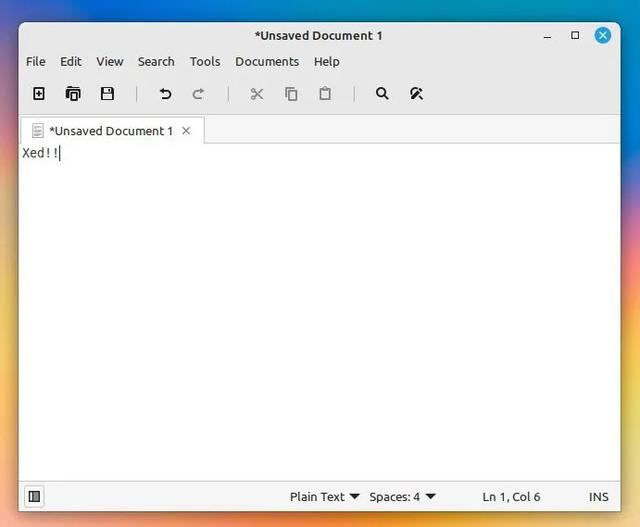The height and width of the screenshot is (527, 640).
Task: Minimize the Xed window
Action: coord(548,36)
